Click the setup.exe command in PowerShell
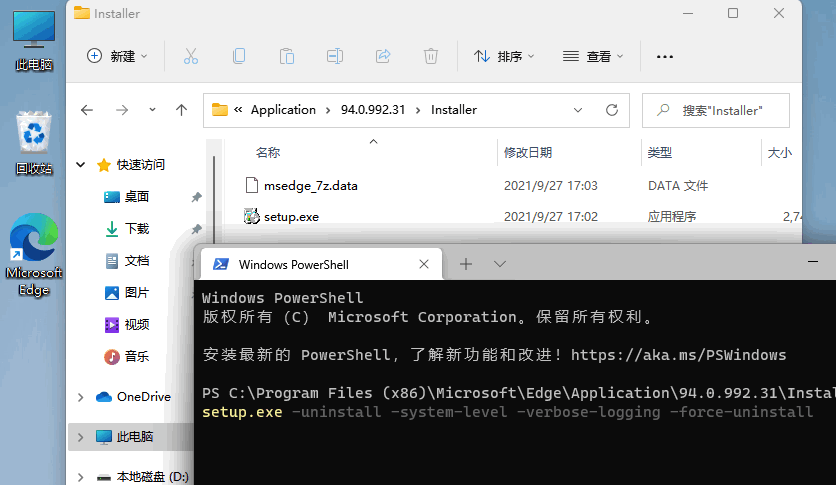836x485 pixels. pyautogui.click(x=242, y=412)
